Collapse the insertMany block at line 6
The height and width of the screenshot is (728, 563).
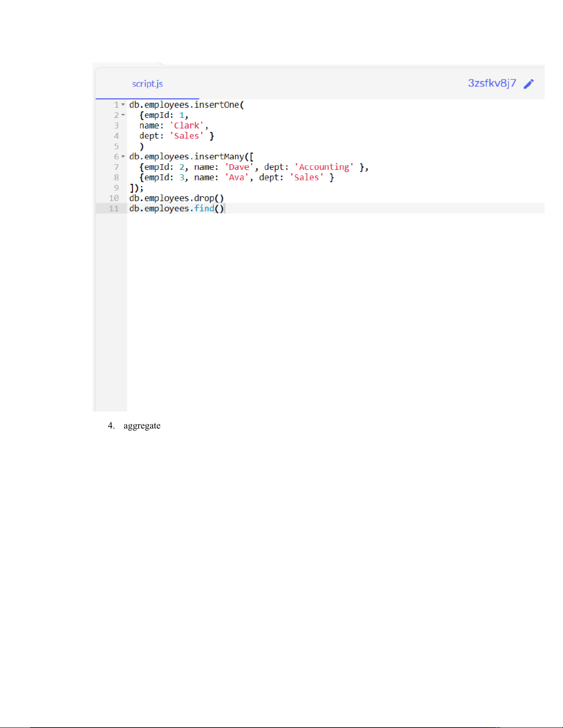tap(123, 157)
